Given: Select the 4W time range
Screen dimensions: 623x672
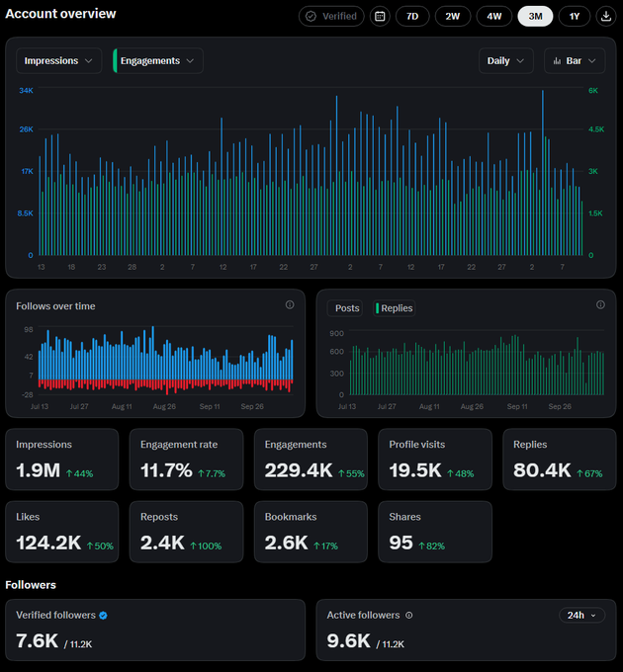Looking at the screenshot, I should tap(493, 16).
